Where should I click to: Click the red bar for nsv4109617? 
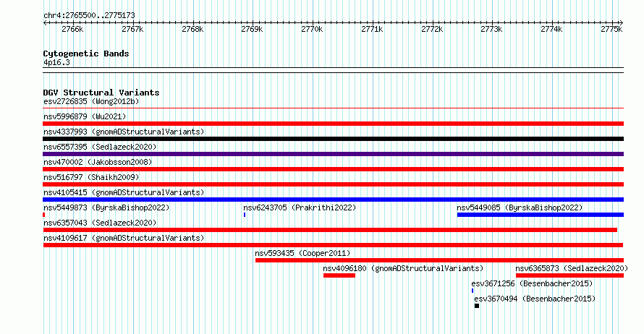pos(333,245)
